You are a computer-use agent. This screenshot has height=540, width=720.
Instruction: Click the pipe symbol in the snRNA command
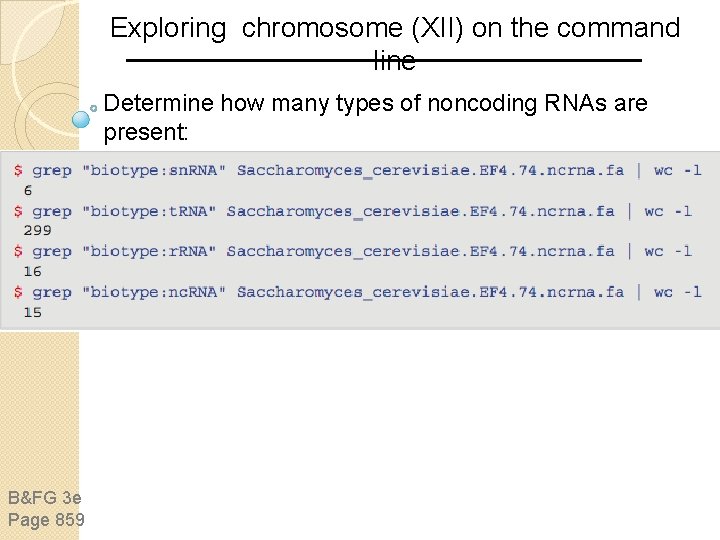[x=640, y=170]
